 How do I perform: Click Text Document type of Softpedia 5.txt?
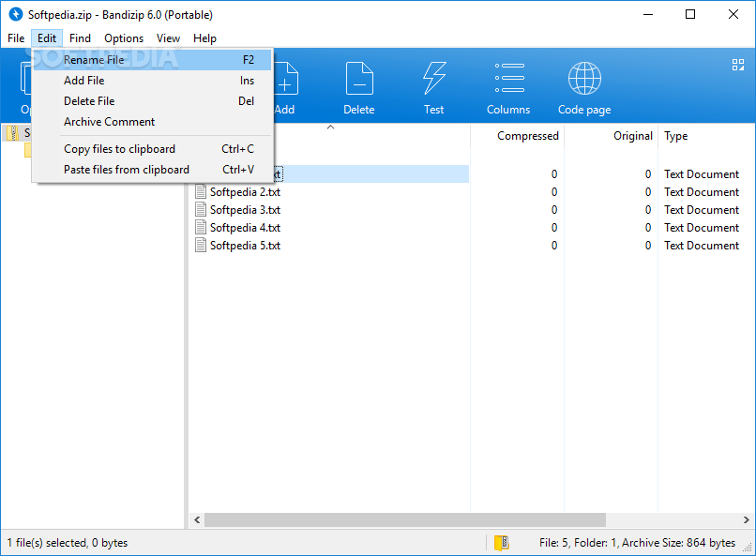702,246
